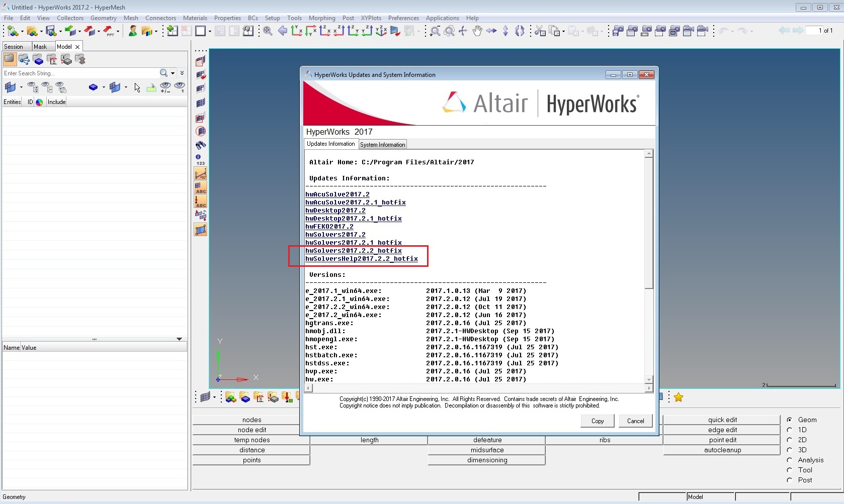Open hwSolversHelp2017.2.2_hotfix link

tap(362, 259)
